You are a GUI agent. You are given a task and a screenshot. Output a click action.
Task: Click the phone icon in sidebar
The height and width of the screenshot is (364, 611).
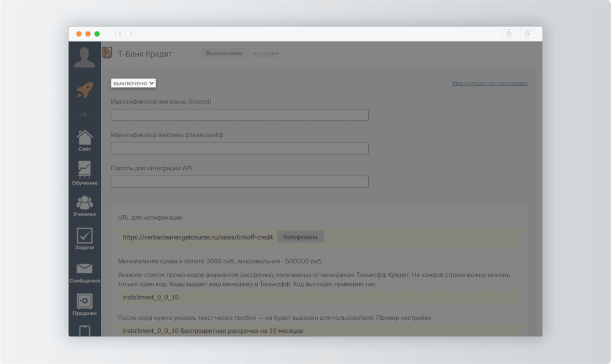(85, 331)
